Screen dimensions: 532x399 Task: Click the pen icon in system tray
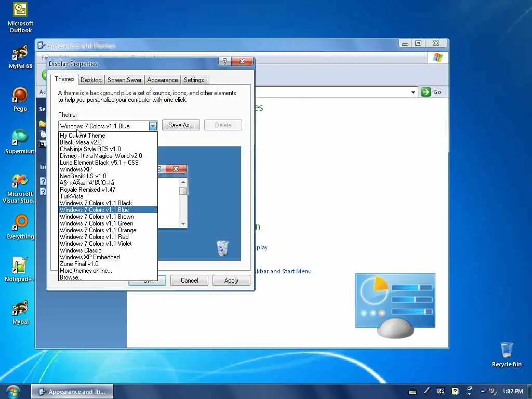point(427,391)
